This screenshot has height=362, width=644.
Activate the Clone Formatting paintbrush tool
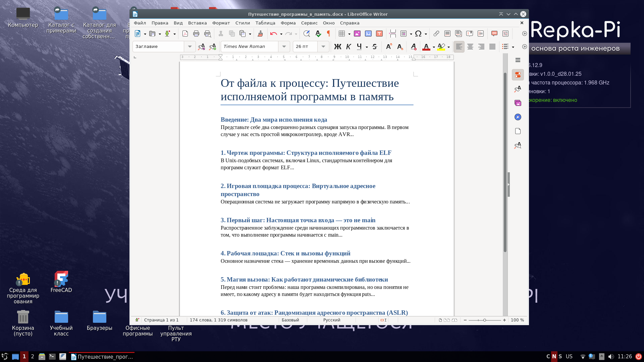(261, 34)
